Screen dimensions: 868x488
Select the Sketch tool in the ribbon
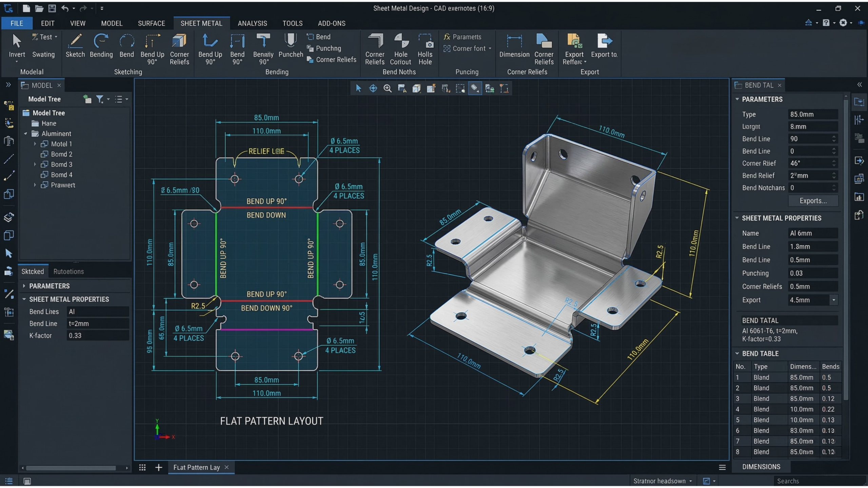pos(75,46)
